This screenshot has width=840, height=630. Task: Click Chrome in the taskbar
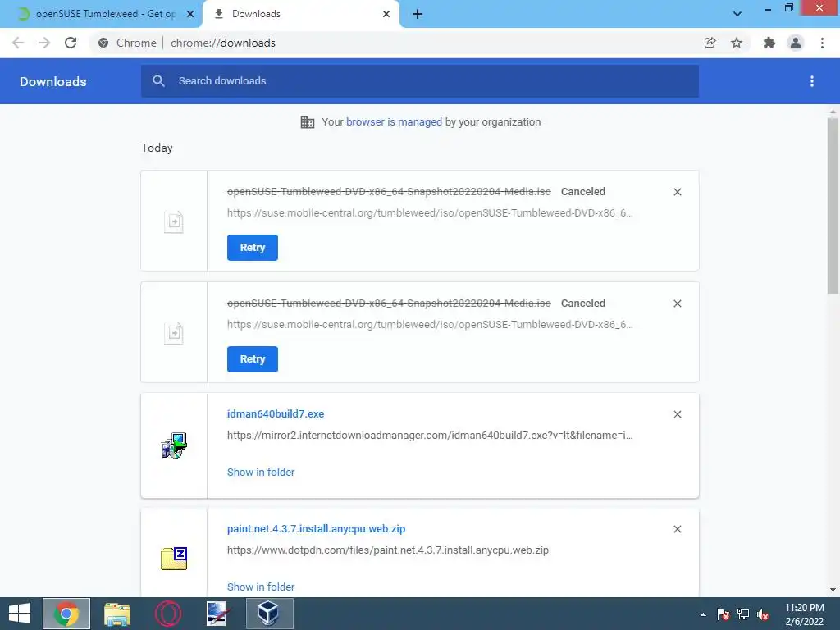pos(66,614)
